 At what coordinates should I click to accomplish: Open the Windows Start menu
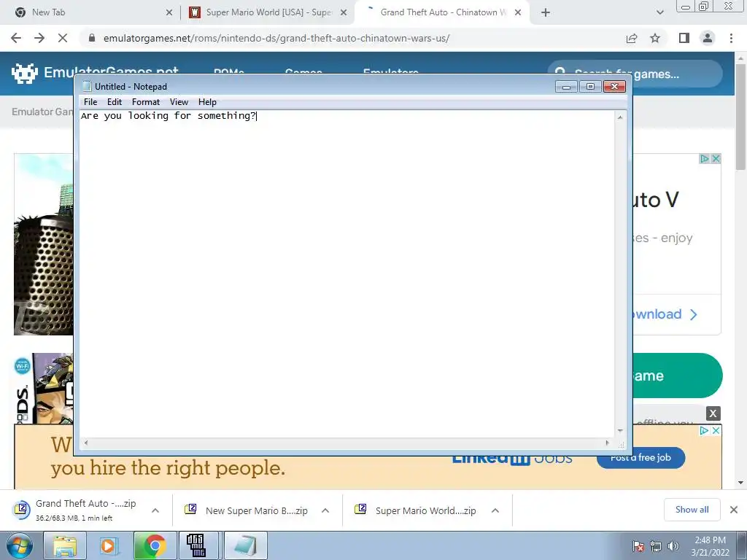tap(20, 545)
